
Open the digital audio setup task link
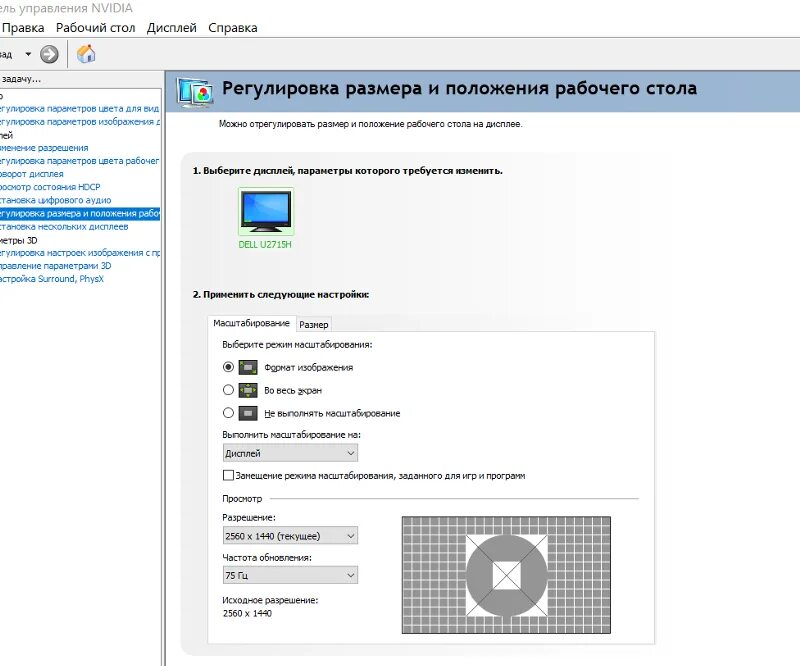55,200
